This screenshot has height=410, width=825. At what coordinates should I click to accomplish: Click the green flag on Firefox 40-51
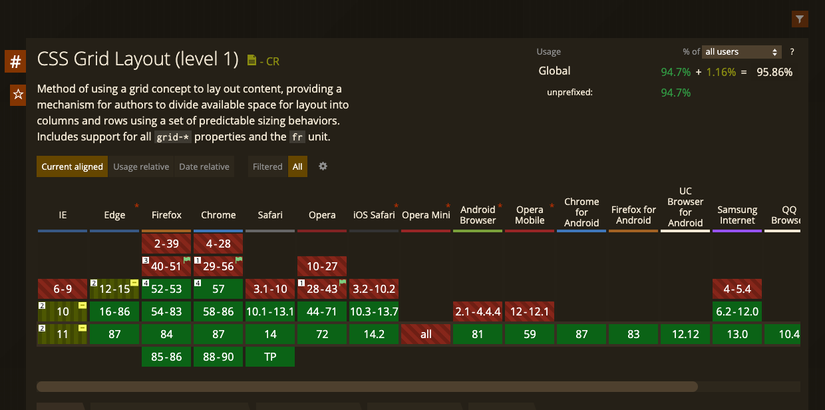coord(186,259)
